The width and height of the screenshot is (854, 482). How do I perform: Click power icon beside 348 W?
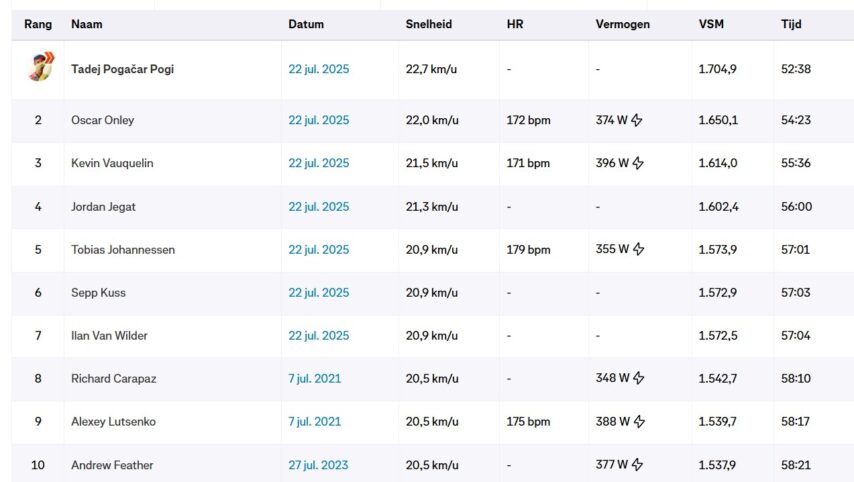(x=637, y=379)
